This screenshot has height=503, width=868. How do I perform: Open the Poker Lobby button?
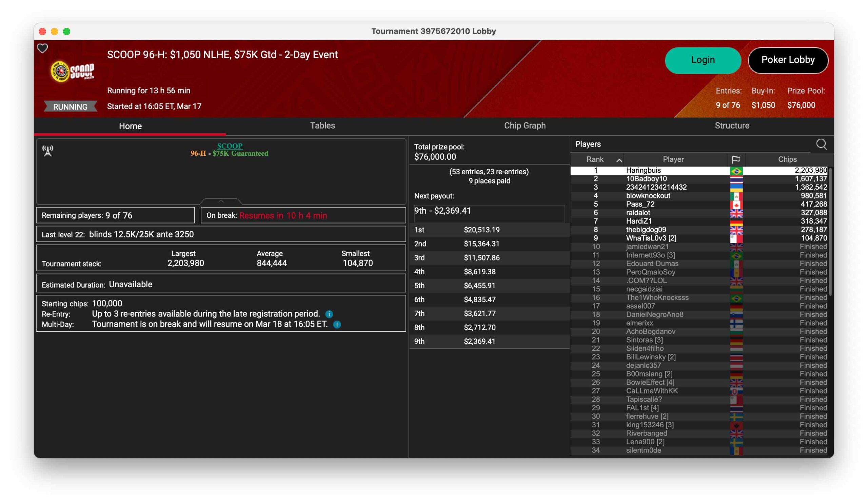788,60
